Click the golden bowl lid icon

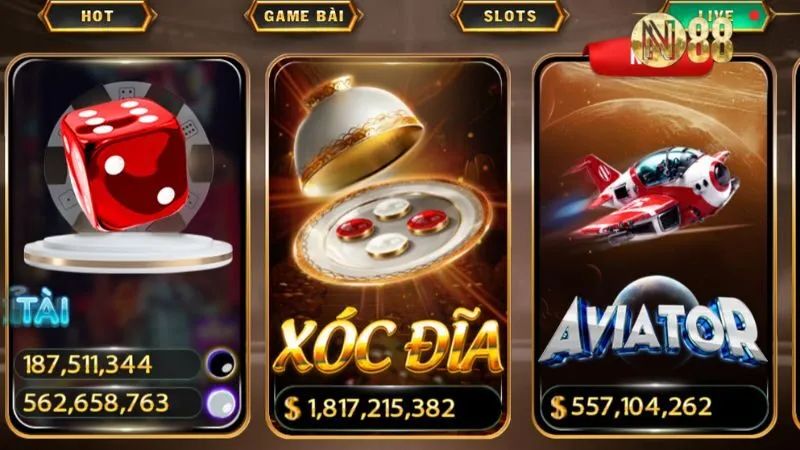pyautogui.click(x=357, y=134)
